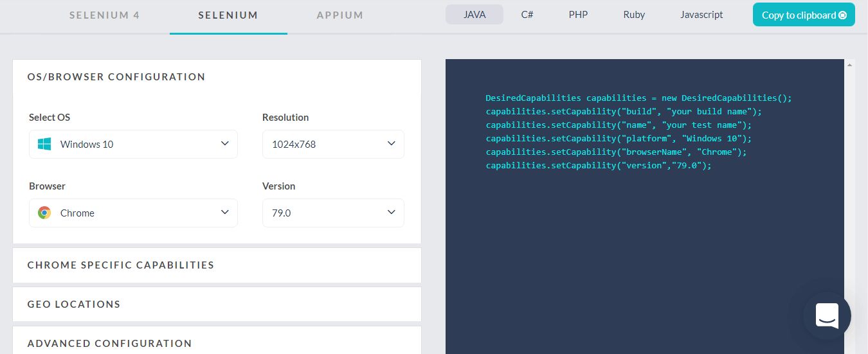Open the Resolution dropdown showing 1024x768

[x=333, y=145]
